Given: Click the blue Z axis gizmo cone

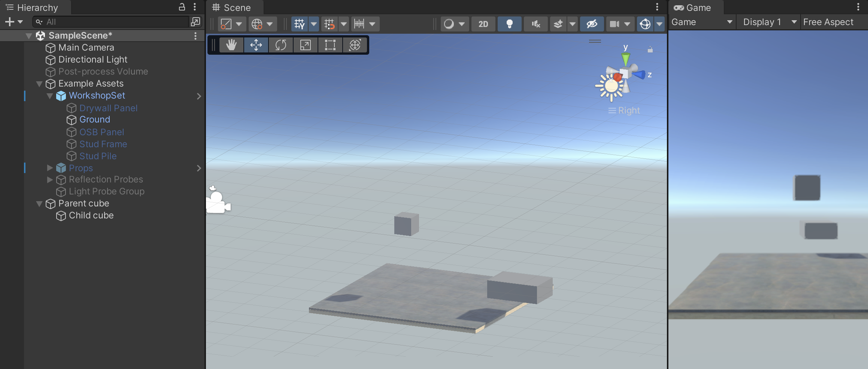Looking at the screenshot, I should (639, 74).
